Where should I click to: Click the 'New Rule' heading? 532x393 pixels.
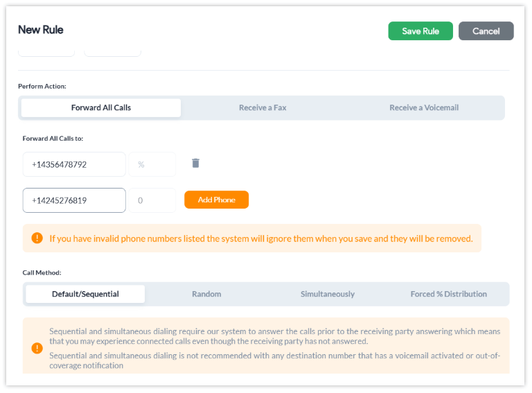(40, 30)
